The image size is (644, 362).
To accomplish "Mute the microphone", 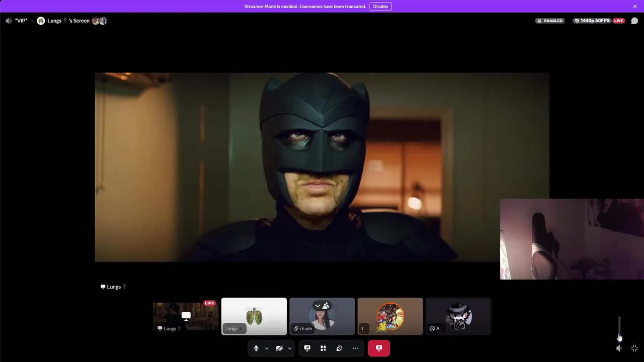I will [x=256, y=348].
